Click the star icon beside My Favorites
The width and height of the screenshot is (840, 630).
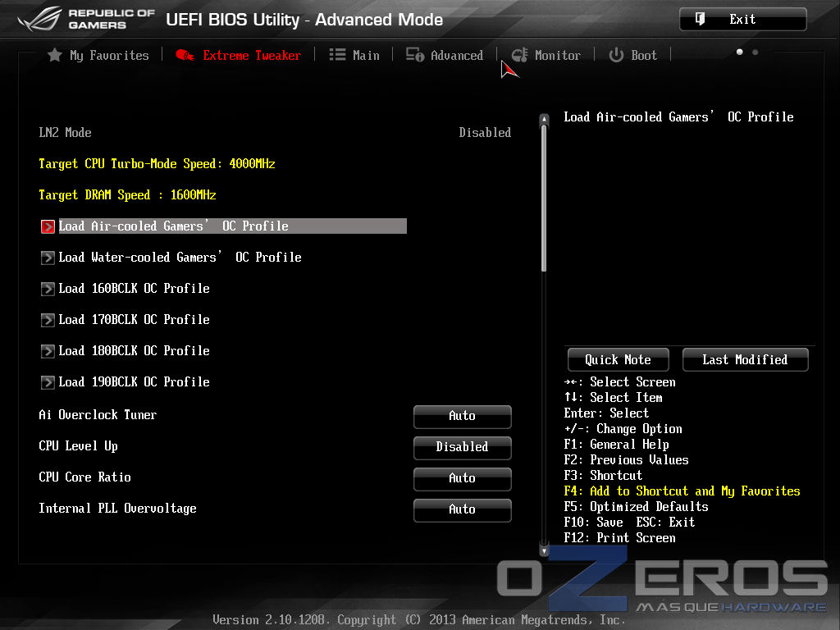pos(55,55)
